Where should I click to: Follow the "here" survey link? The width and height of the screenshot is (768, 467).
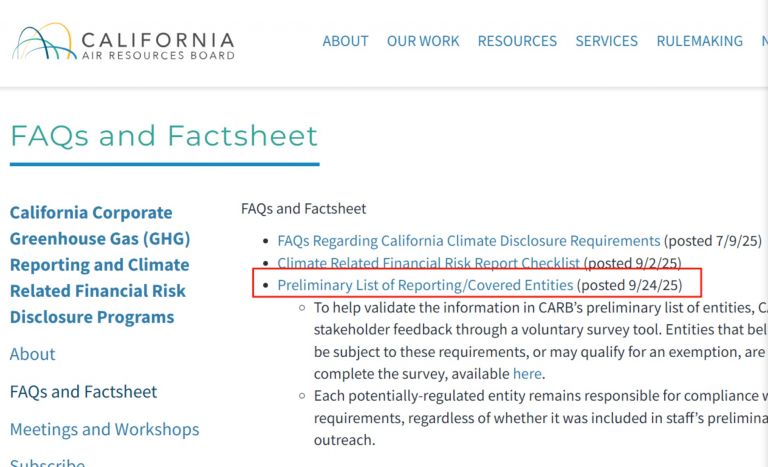click(527, 373)
